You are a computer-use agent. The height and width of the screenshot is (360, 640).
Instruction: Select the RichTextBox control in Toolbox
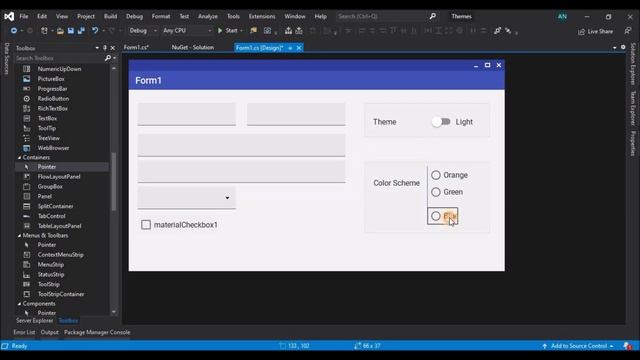tap(53, 108)
